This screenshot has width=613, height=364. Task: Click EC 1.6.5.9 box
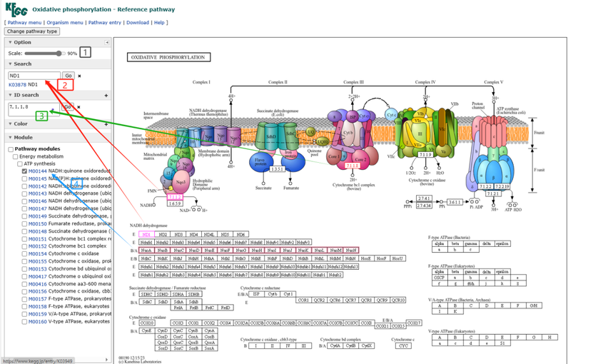175,203
